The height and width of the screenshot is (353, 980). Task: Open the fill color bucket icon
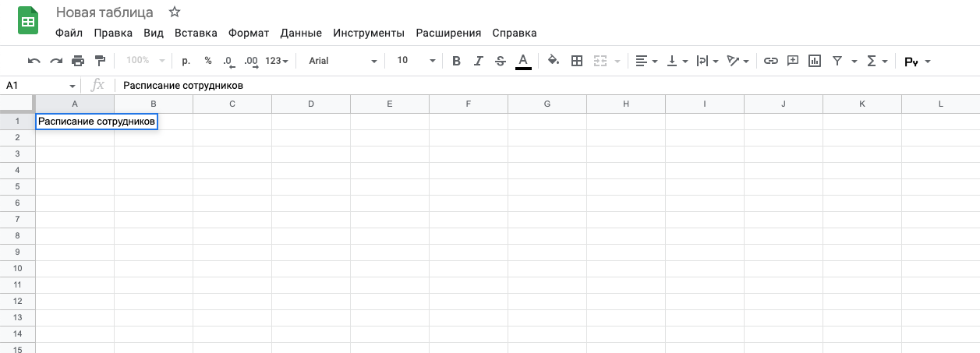554,61
